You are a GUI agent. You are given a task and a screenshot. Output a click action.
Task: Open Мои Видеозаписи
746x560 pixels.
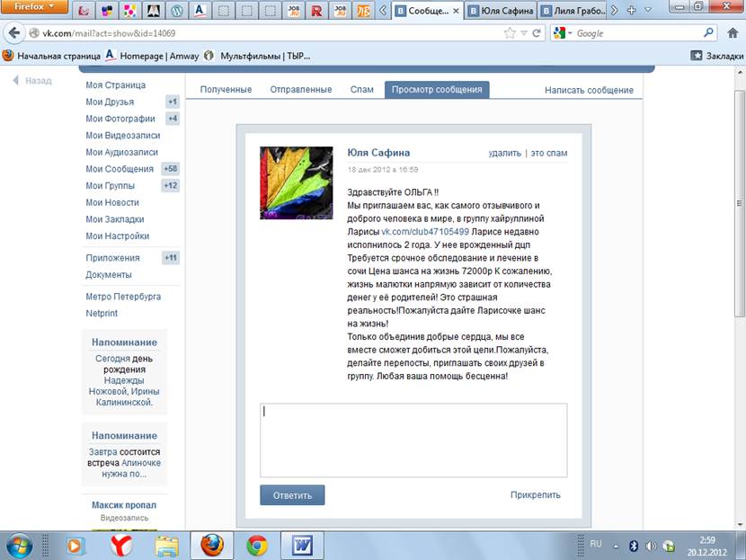click(123, 135)
